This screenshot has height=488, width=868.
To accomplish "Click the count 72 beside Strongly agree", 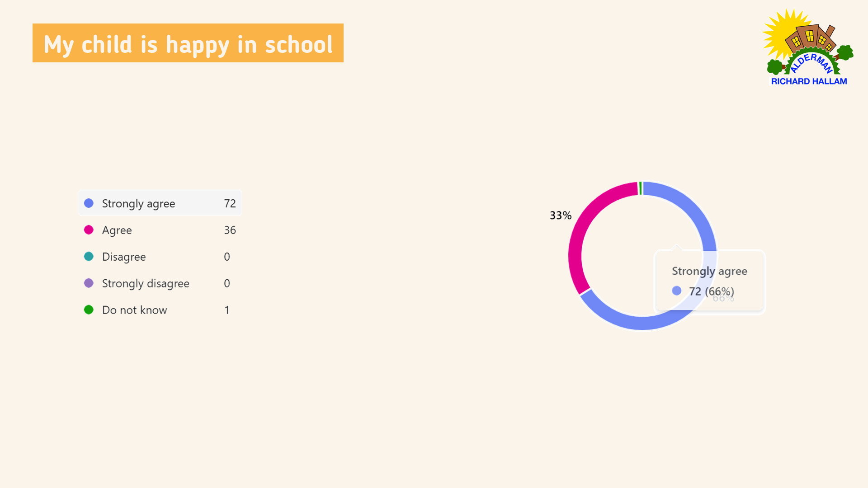I will pos(230,203).
